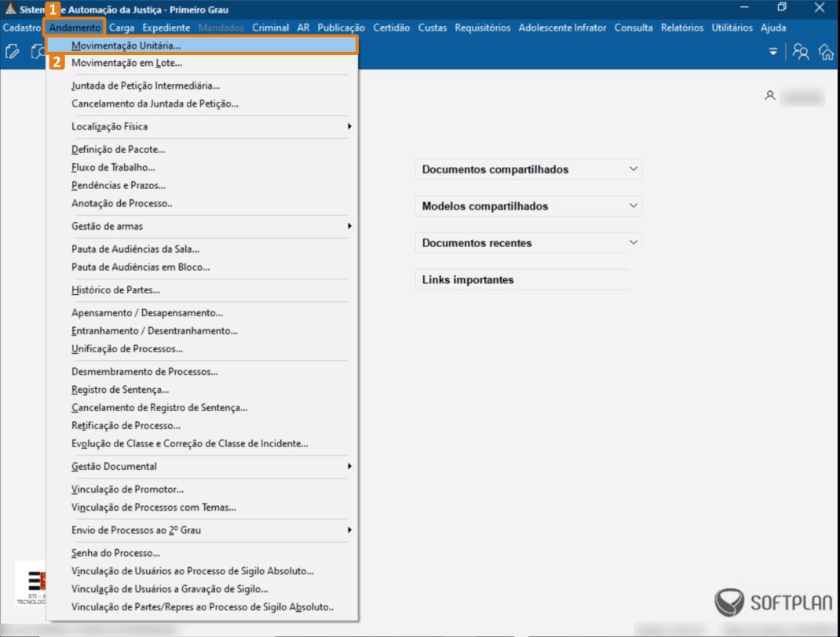Open Pauta de Audiências da Sala
Screen dimensions: 840x637
point(202,249)
